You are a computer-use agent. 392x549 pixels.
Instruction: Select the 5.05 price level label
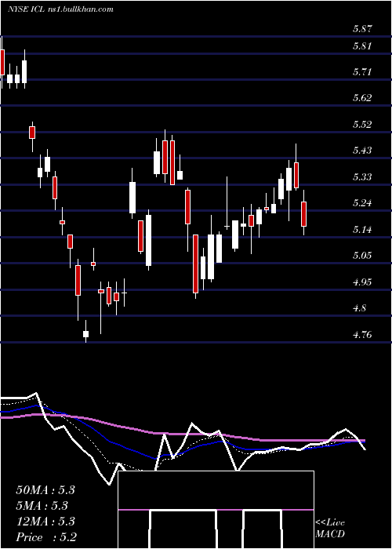(362, 256)
